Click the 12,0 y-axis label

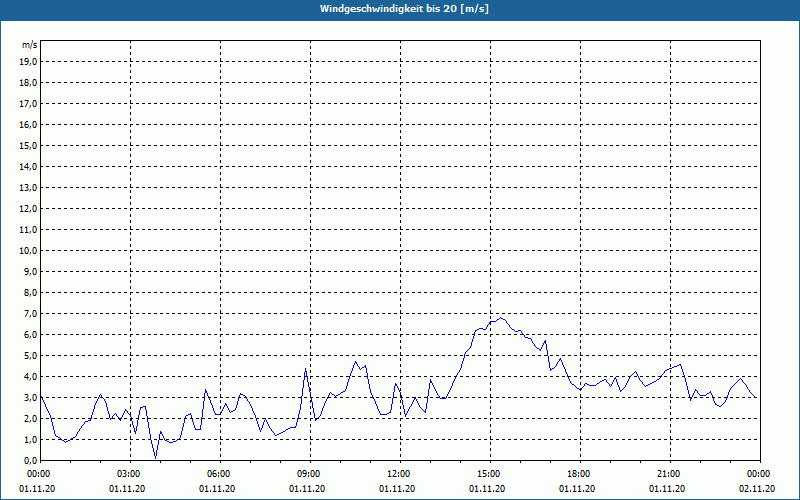tap(29, 209)
